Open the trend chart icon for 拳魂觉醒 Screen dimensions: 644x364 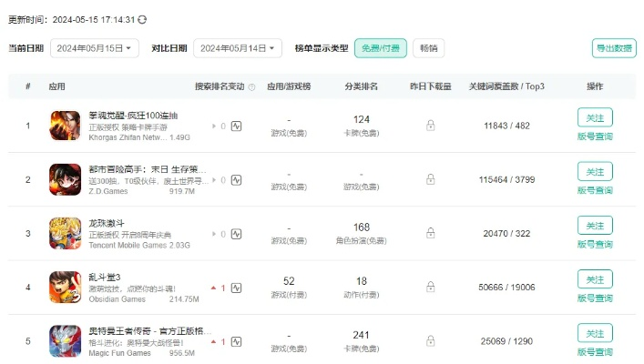[236, 126]
